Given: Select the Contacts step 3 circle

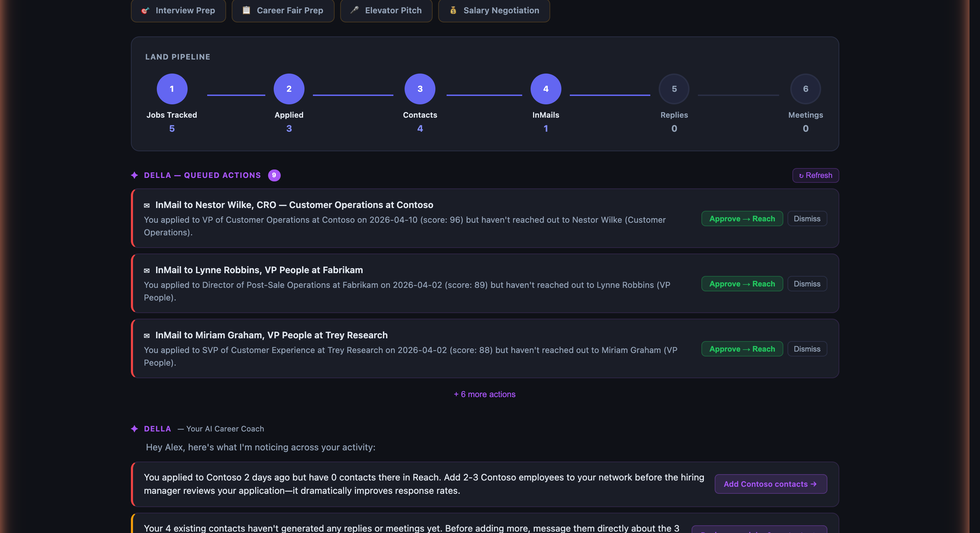Looking at the screenshot, I should point(420,89).
